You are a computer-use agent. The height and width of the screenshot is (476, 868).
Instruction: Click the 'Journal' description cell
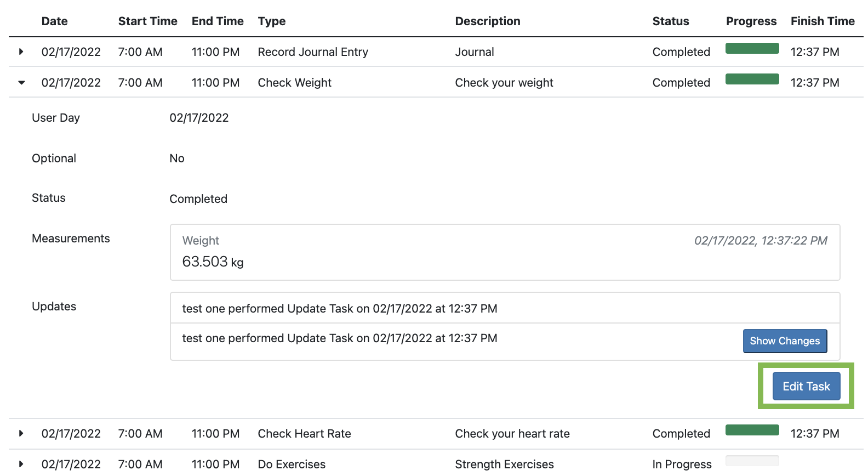(475, 52)
